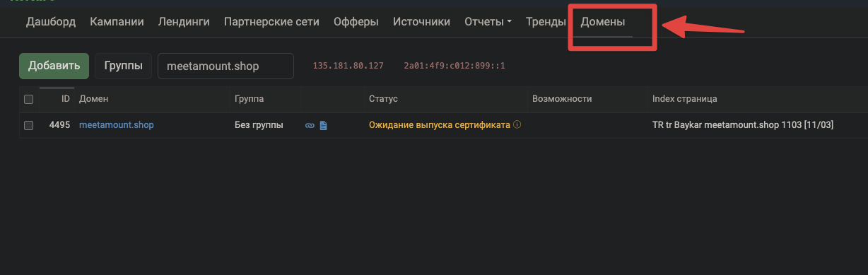The width and height of the screenshot is (868, 275).
Task: Tick the checkbox for domain row 4495
Action: click(29, 125)
